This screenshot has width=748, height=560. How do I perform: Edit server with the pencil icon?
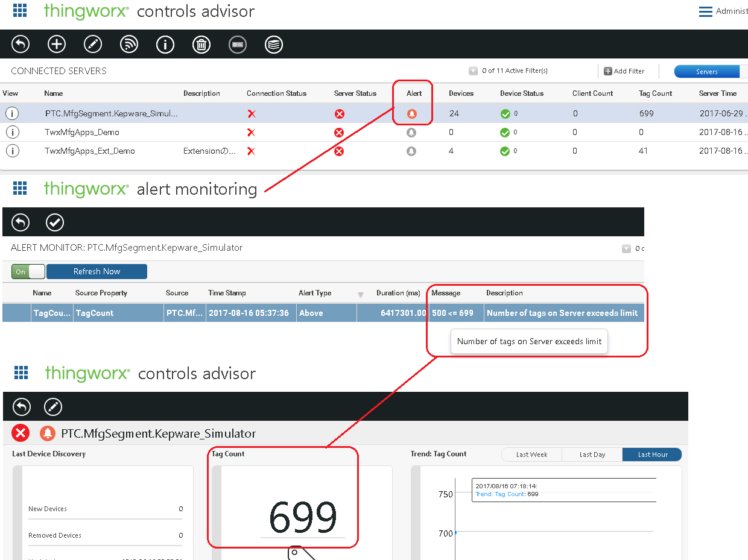coord(93,44)
